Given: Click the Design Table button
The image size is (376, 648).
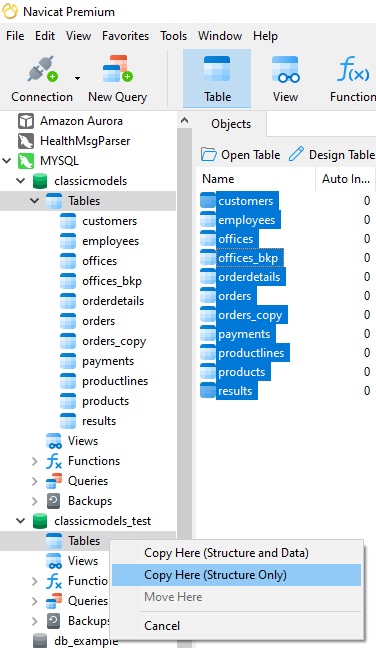Looking at the screenshot, I should (x=332, y=155).
